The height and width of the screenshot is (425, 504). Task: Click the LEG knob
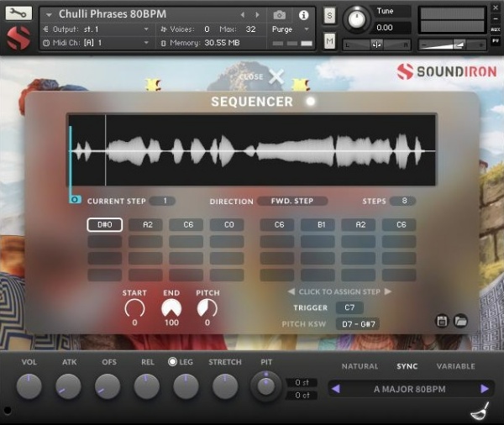[x=186, y=386]
